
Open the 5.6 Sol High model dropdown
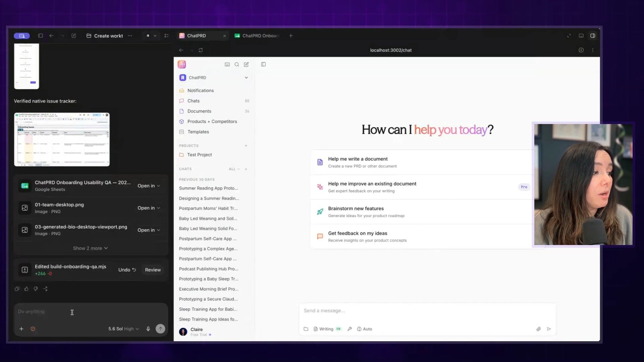coord(123,329)
